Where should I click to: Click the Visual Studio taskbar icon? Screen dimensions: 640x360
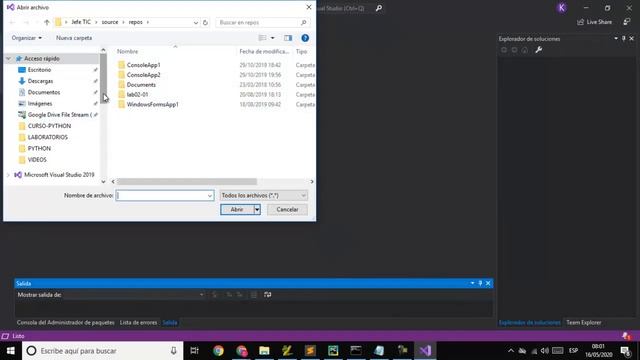point(425,351)
